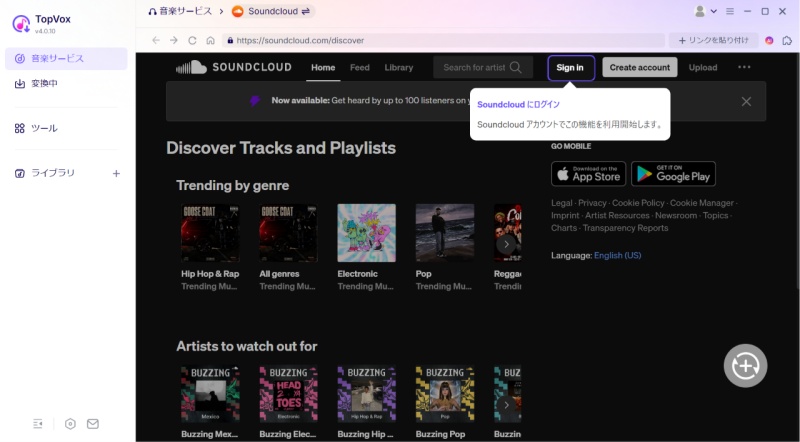Click the Topics footer link
Screen dimensions: 800x442
[715, 215]
